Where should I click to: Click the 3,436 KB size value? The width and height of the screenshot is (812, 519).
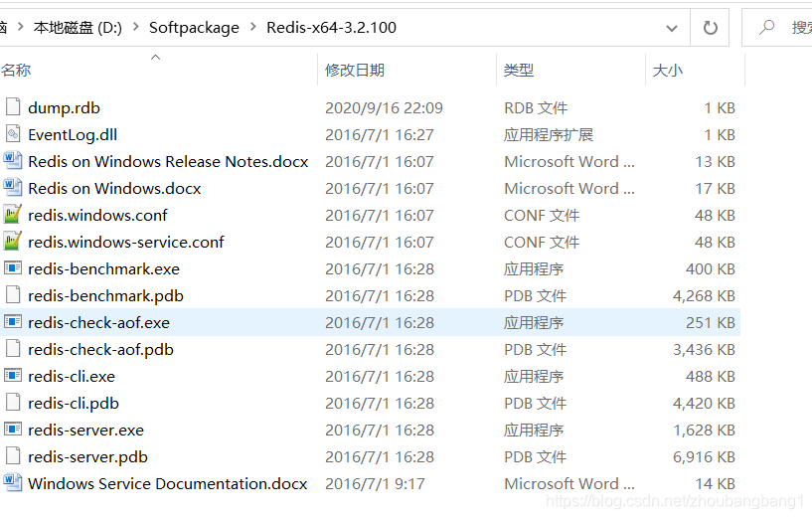[704, 350]
